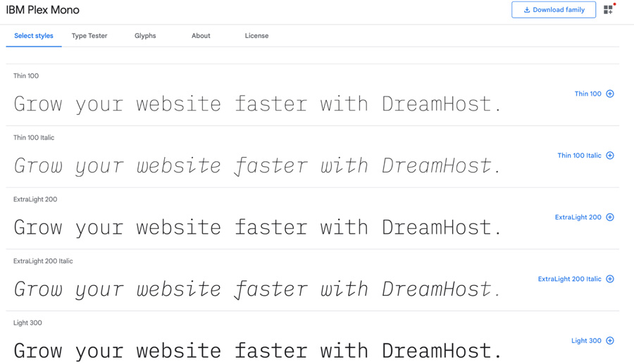Click the Thin 100 heading on left
Screen dimensions: 634x364
pyautogui.click(x=26, y=76)
